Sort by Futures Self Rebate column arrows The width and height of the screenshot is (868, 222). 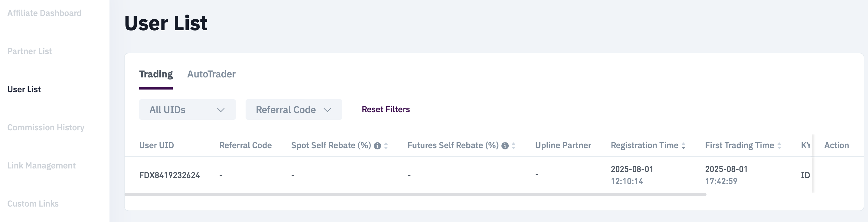click(514, 146)
